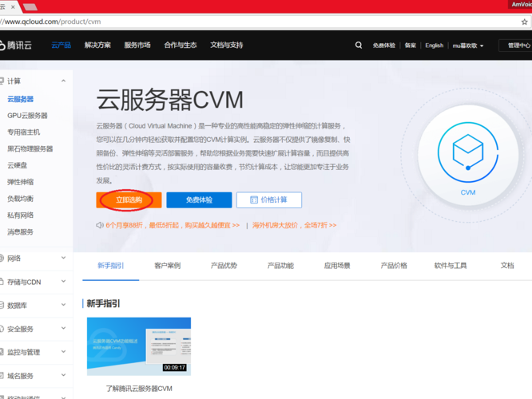Select 黑石物理服务器 in the sidebar
The width and height of the screenshot is (532, 399).
[30, 148]
